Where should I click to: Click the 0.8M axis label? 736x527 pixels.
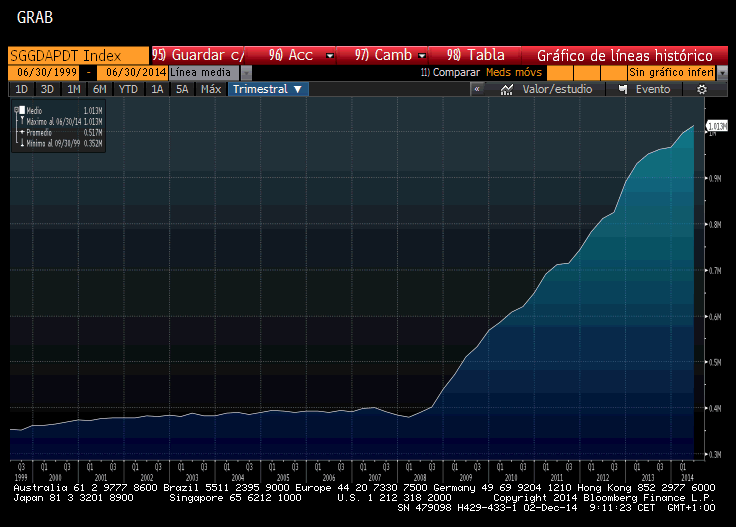click(x=715, y=224)
